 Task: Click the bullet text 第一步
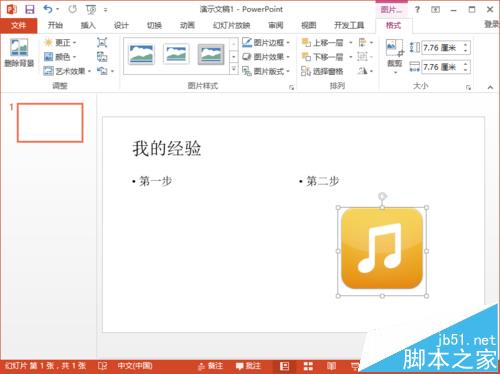[155, 181]
